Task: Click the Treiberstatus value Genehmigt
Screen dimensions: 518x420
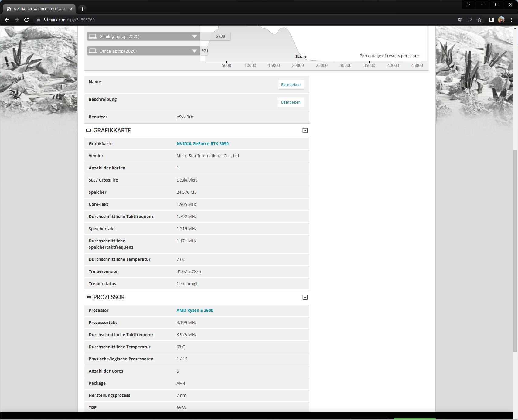Action: pyautogui.click(x=187, y=284)
